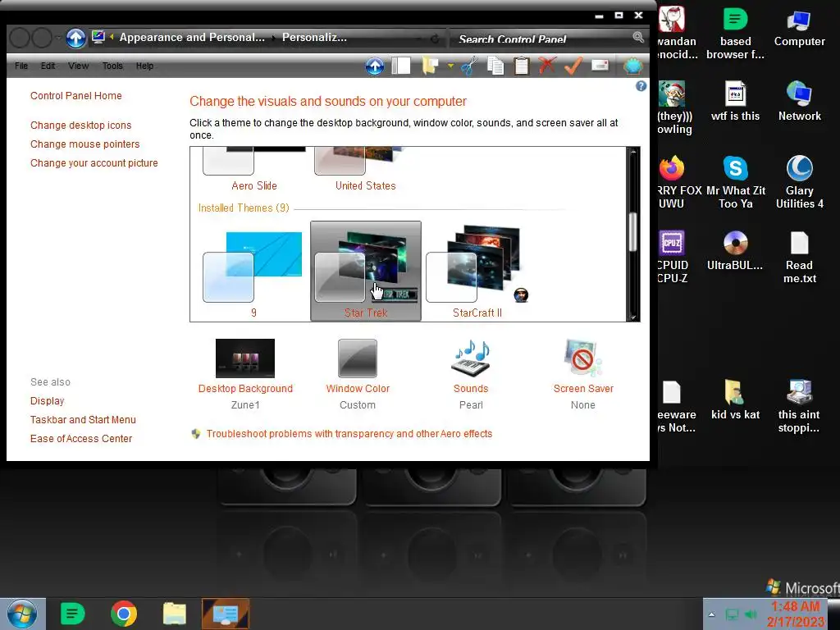
Task: Click the theme list scroll up arrow
Action: 632,152
